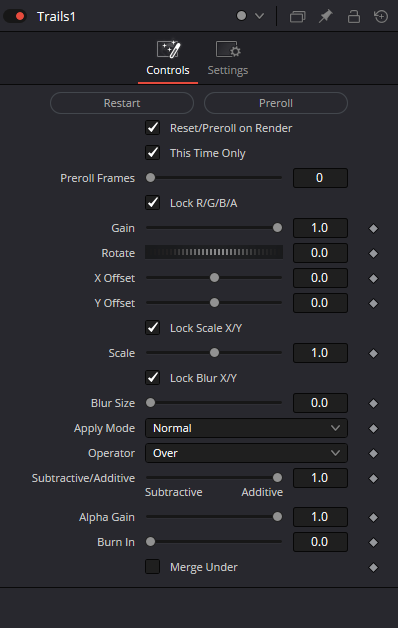The height and width of the screenshot is (628, 398).
Task: Toggle the Merge Under keyframe diamond
Action: [373, 568]
